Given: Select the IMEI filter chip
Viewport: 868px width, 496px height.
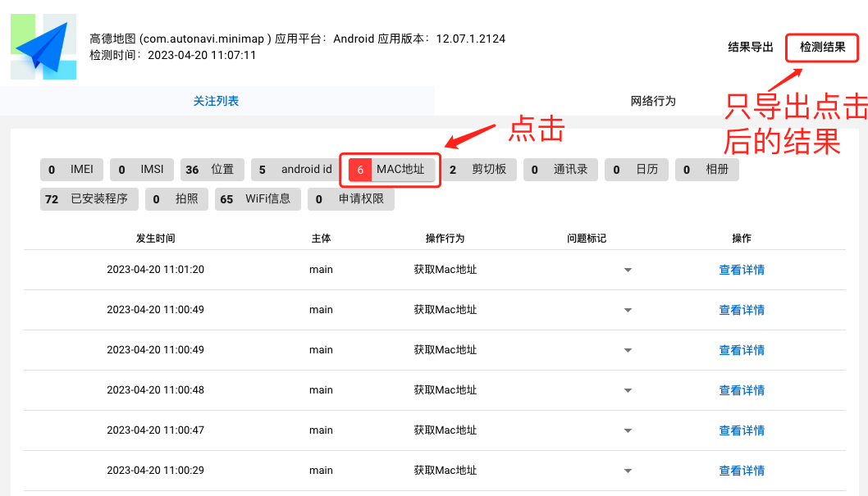Looking at the screenshot, I should [71, 169].
